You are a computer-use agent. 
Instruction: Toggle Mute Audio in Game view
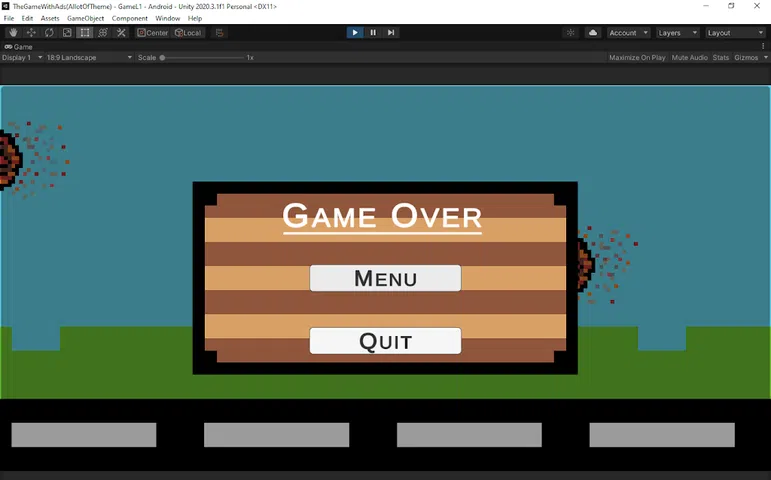(x=689, y=58)
